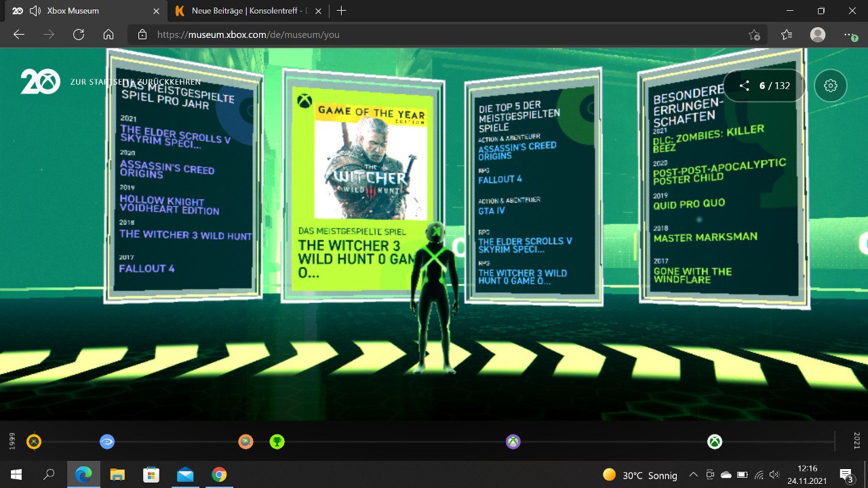Click 'Assassin's Creed Origins' in top 5 panel
Image resolution: width=868 pixels, height=488 pixels.
(x=517, y=151)
